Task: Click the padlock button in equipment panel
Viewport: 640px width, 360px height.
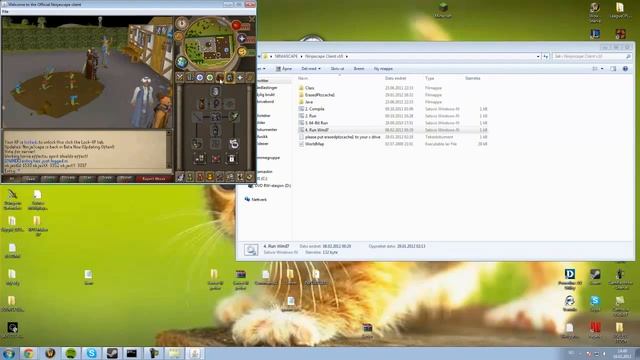Action: click(231, 159)
